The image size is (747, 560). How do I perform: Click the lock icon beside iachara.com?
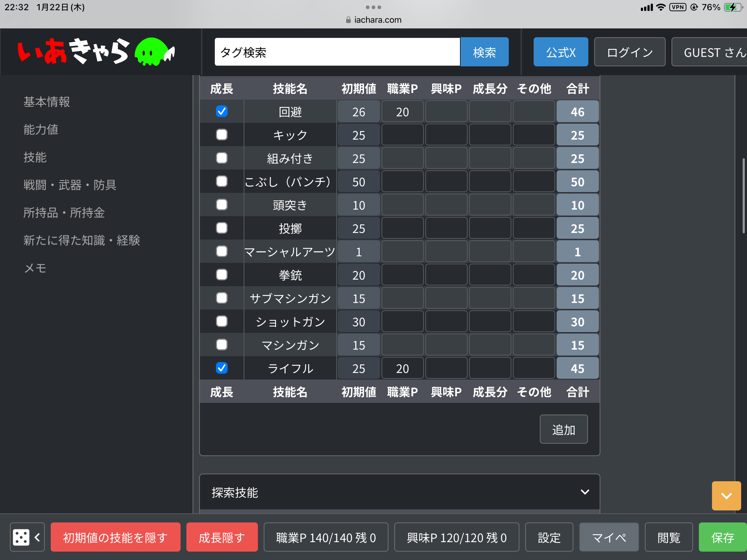coord(348,20)
